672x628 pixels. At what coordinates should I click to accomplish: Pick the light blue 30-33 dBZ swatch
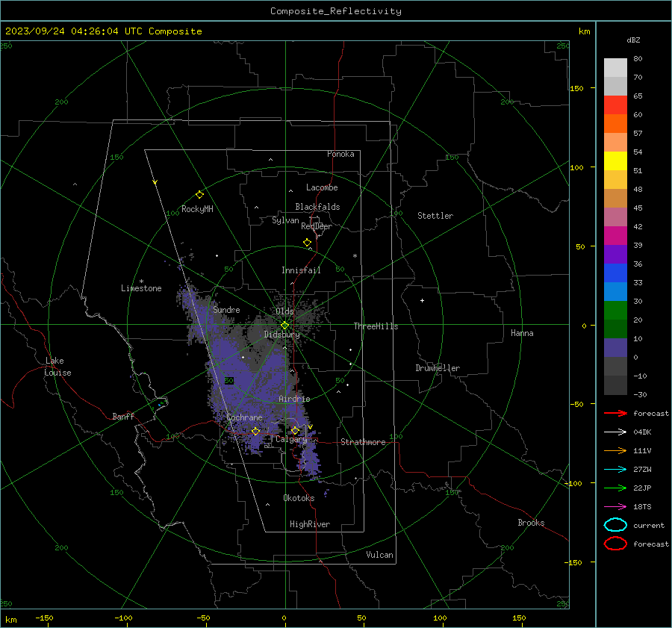(x=615, y=292)
